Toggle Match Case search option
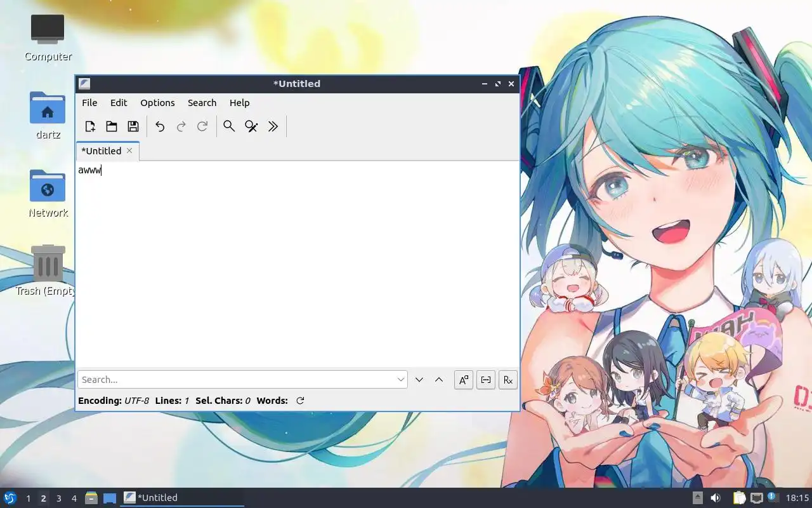812x508 pixels. (464, 380)
